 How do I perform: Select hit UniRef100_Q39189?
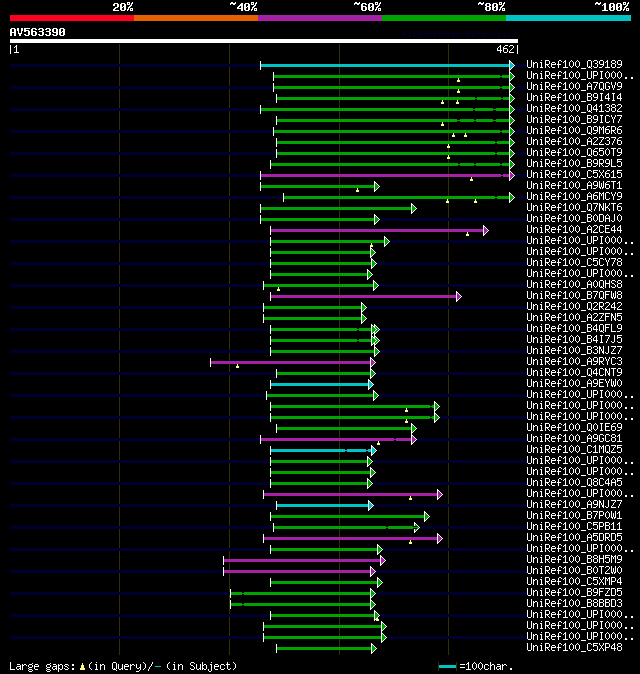pyautogui.click(x=574, y=64)
